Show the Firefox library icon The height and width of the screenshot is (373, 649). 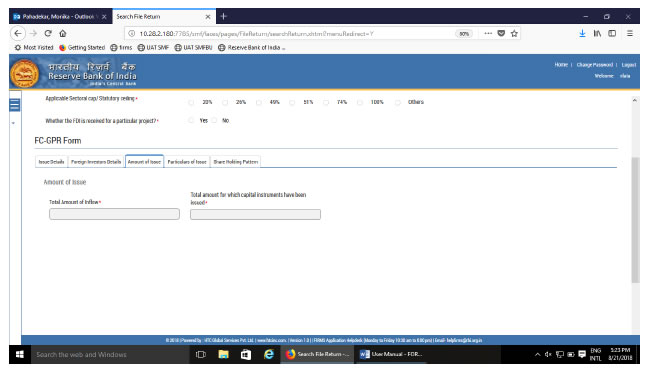(x=597, y=34)
